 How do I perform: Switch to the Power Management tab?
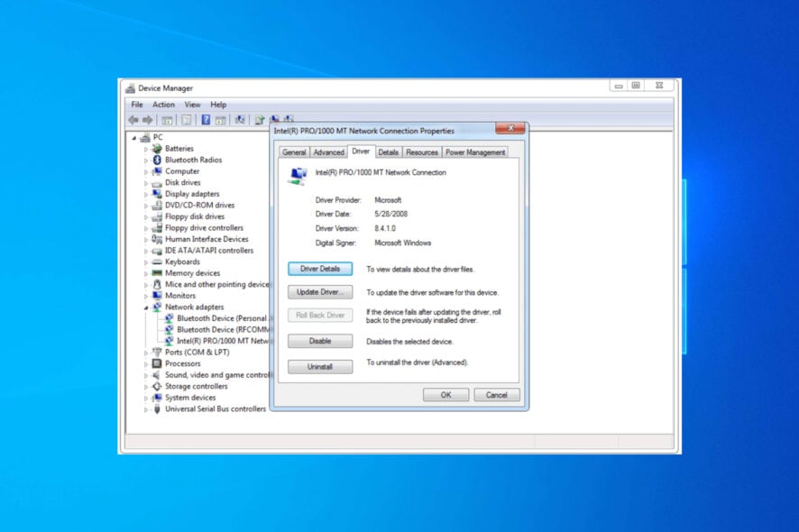pos(475,151)
